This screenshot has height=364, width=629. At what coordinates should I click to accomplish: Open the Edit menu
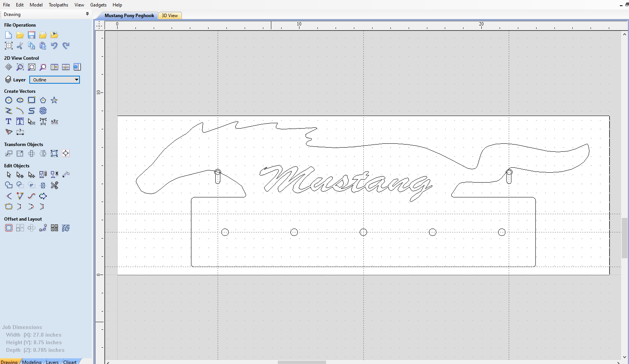[20, 5]
